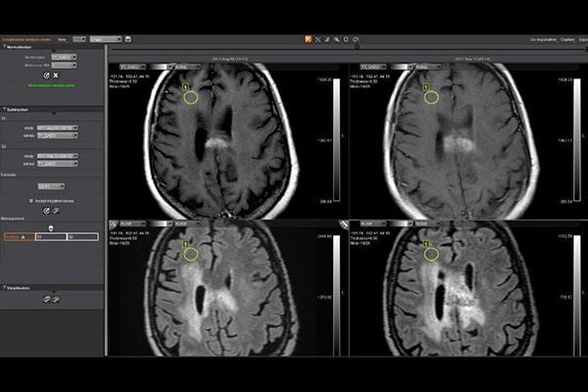Screen dimensions: 588x392
Task: Run subtraction with the circular apply icon
Action: point(46,211)
